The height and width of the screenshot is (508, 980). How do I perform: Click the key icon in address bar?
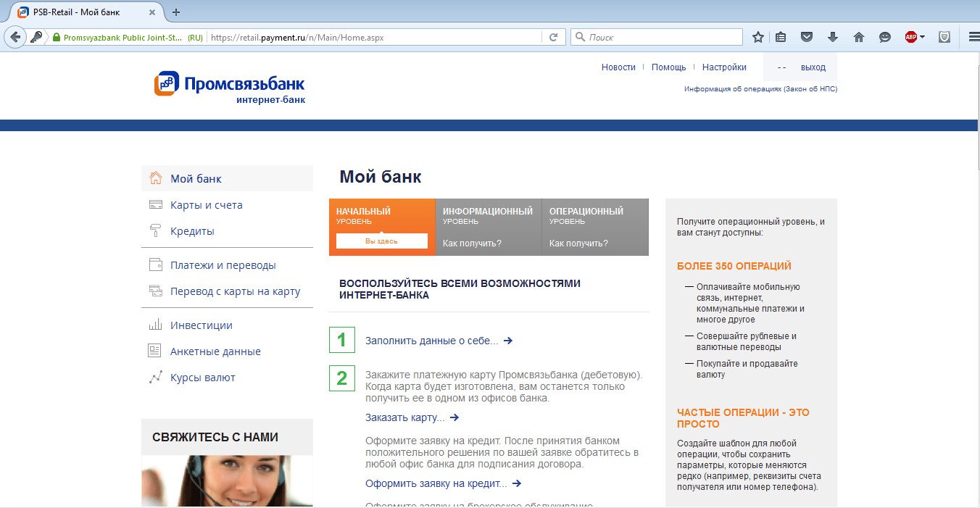(36, 37)
